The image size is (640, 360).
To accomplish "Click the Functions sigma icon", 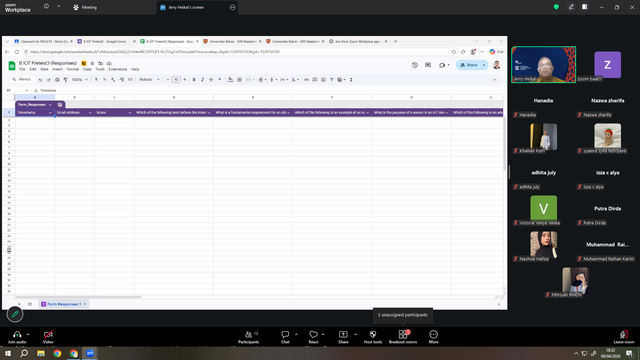I will pyautogui.click(x=351, y=80).
